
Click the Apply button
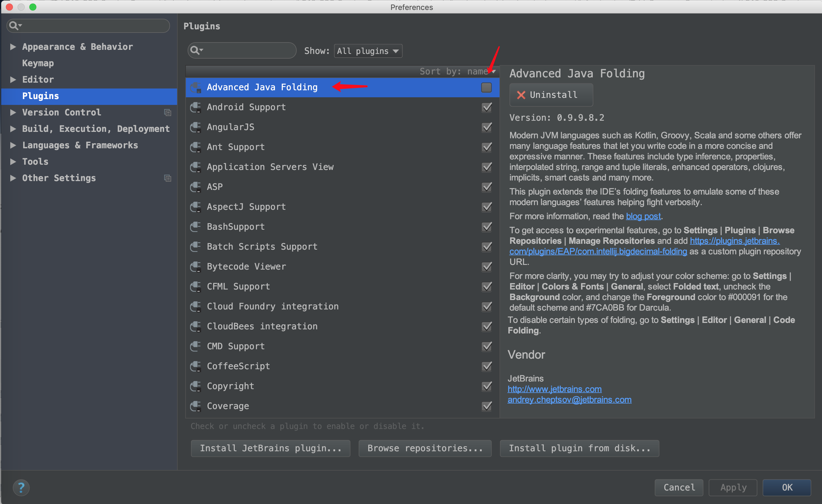[733, 488]
